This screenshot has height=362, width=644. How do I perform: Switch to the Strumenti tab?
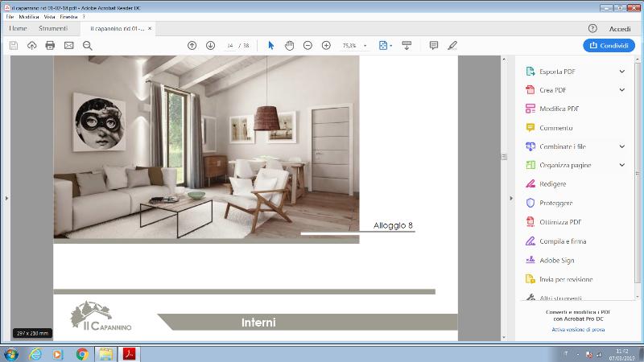tap(53, 28)
